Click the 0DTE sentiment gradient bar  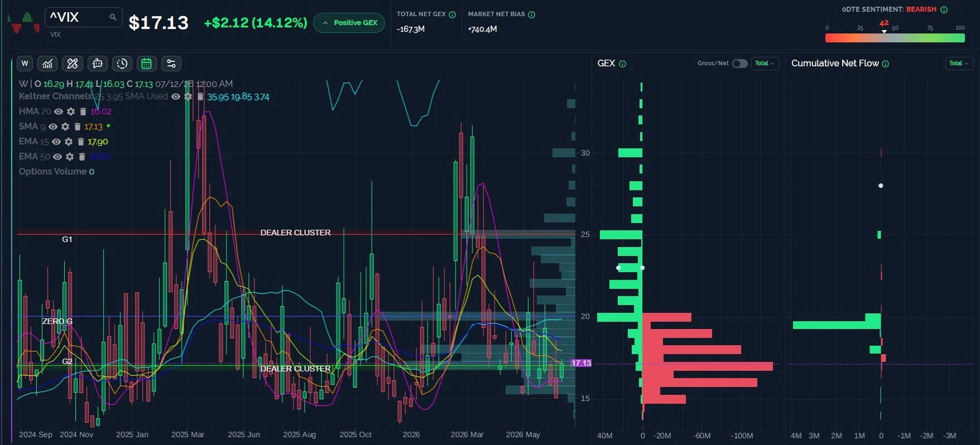tap(895, 38)
